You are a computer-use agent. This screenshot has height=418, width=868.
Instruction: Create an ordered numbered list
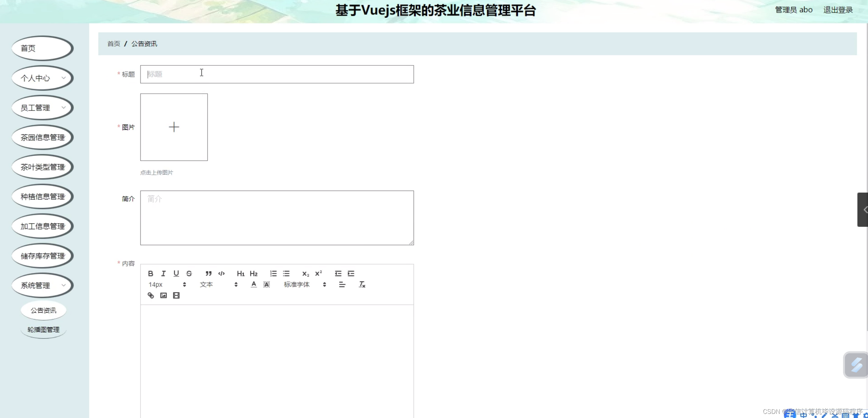(273, 273)
